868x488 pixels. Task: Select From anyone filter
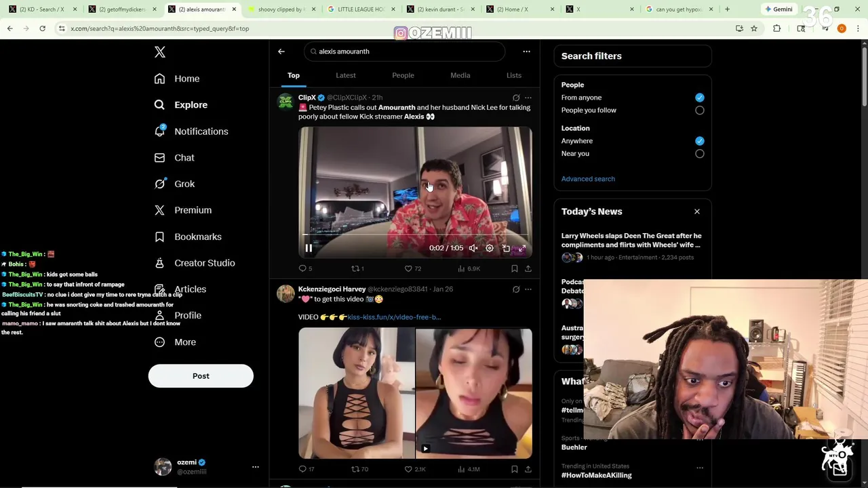point(700,98)
